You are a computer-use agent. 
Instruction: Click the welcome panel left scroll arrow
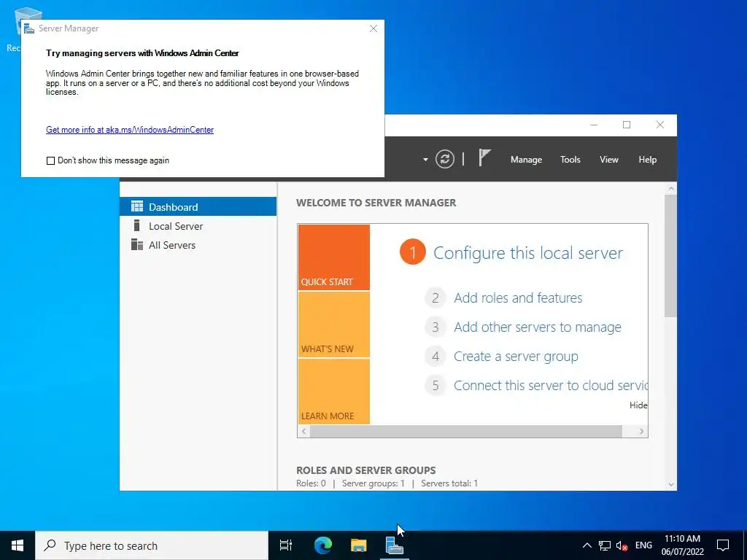click(304, 432)
